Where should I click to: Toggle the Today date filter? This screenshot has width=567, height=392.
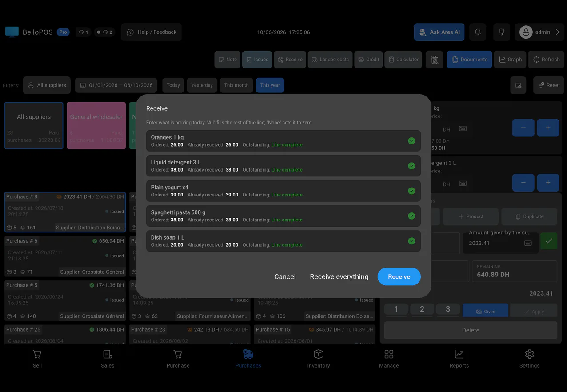(x=173, y=85)
